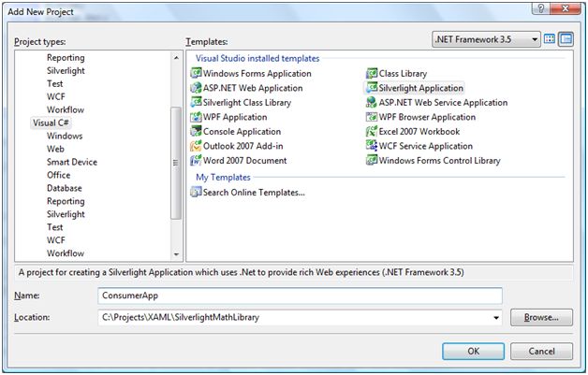Select the WPF Application template icon
The height and width of the screenshot is (375, 588).
pyautogui.click(x=196, y=117)
